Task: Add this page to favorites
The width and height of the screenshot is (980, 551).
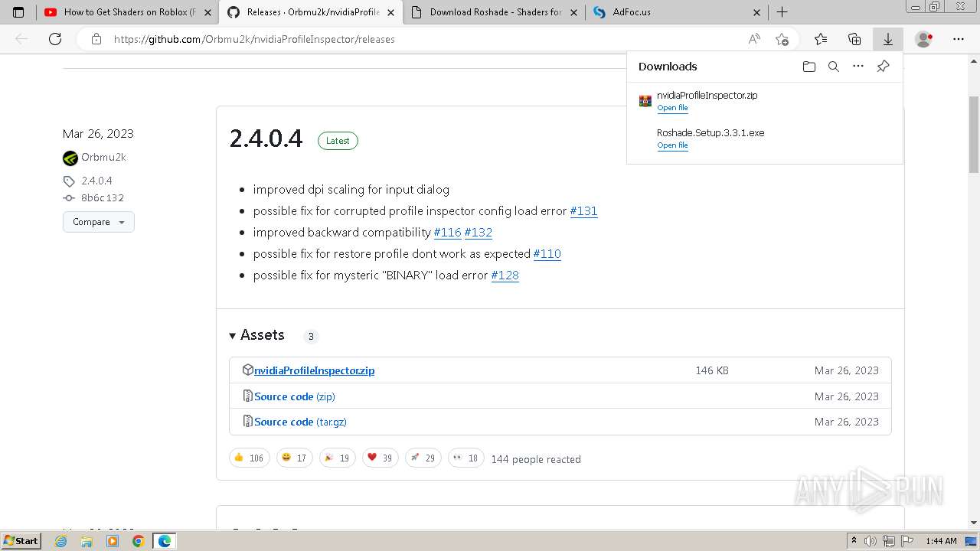Action: point(782,39)
